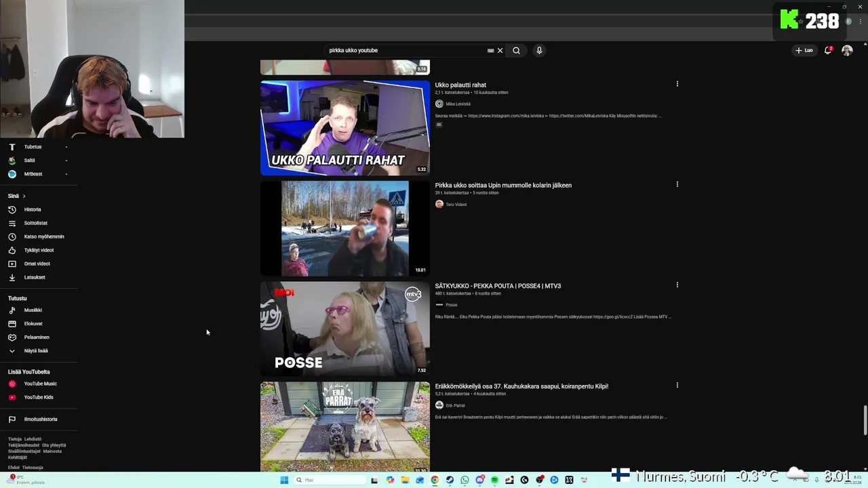The image size is (868, 488).
Task: Open Eräkömökkeilyä osa 37 title
Action: [521, 386]
